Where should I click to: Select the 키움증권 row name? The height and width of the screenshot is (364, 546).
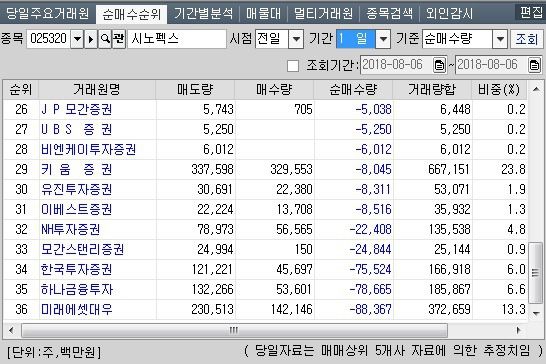(77, 169)
